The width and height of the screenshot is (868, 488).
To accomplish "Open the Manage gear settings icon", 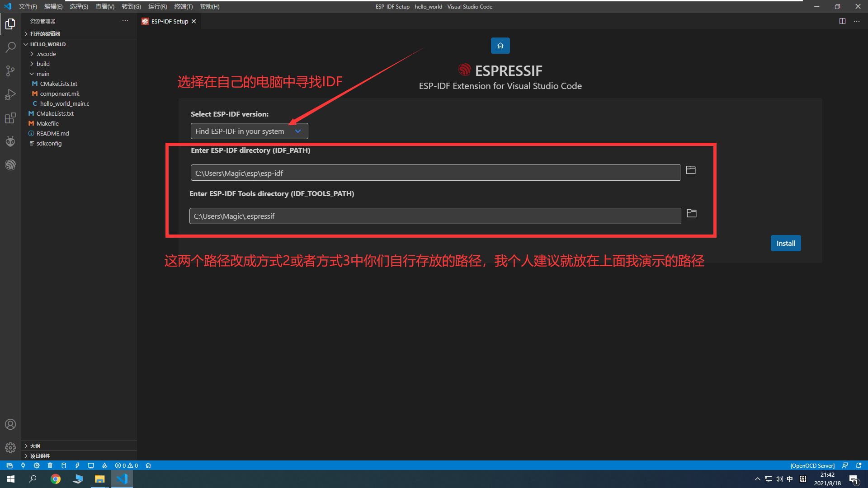I will pos(10,447).
